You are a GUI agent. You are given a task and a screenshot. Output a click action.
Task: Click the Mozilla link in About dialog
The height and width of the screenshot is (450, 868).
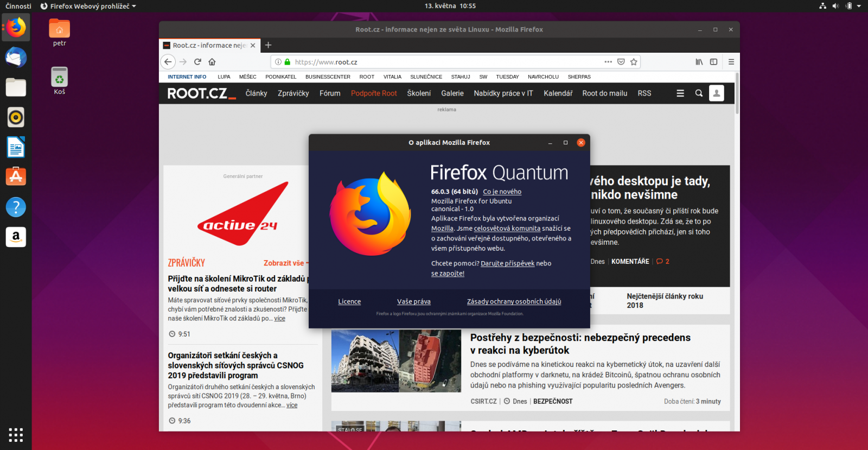click(x=442, y=229)
